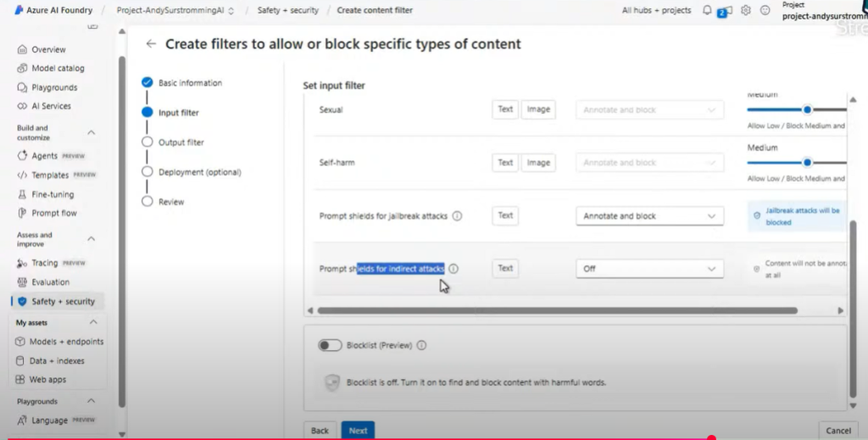Click the Next button
Image resolution: width=868 pixels, height=440 pixels.
[x=358, y=431]
